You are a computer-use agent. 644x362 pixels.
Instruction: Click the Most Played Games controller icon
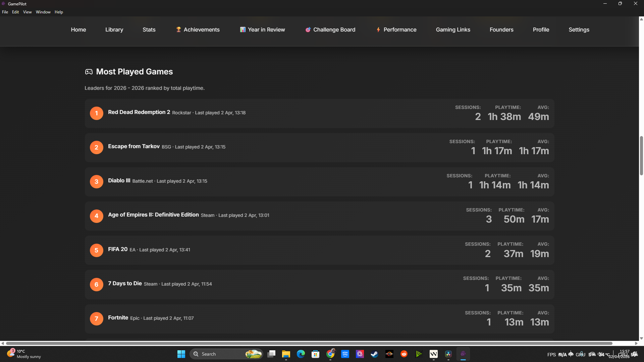(x=89, y=72)
